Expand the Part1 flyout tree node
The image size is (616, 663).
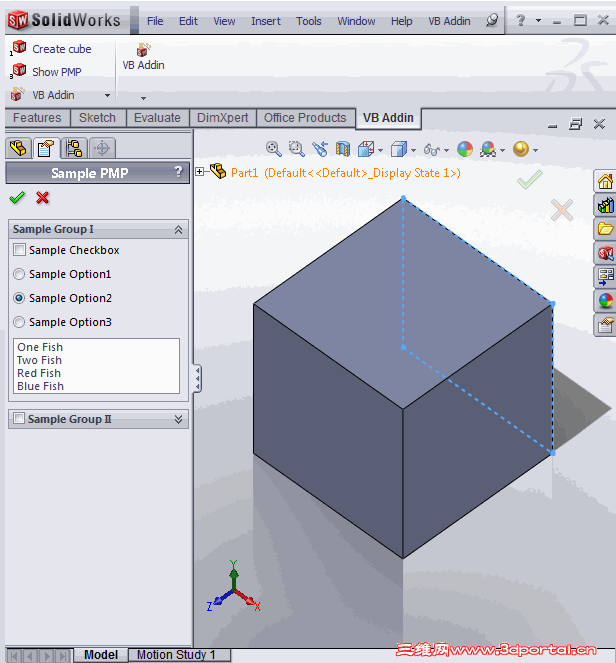pos(200,172)
